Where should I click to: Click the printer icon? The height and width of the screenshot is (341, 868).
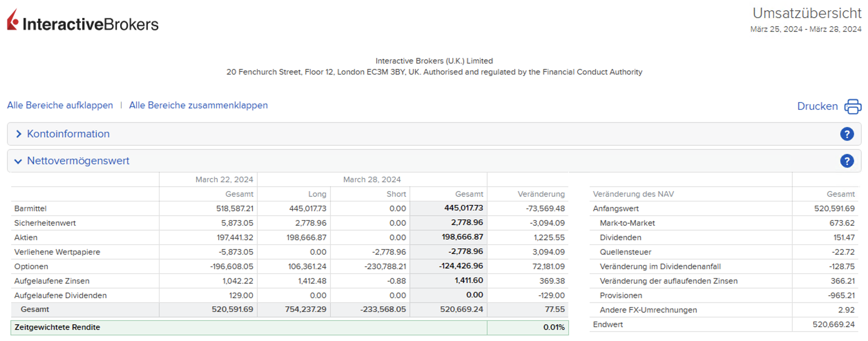click(852, 106)
